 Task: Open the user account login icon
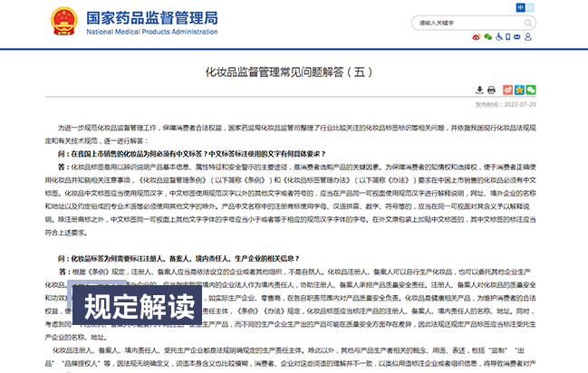(528, 37)
